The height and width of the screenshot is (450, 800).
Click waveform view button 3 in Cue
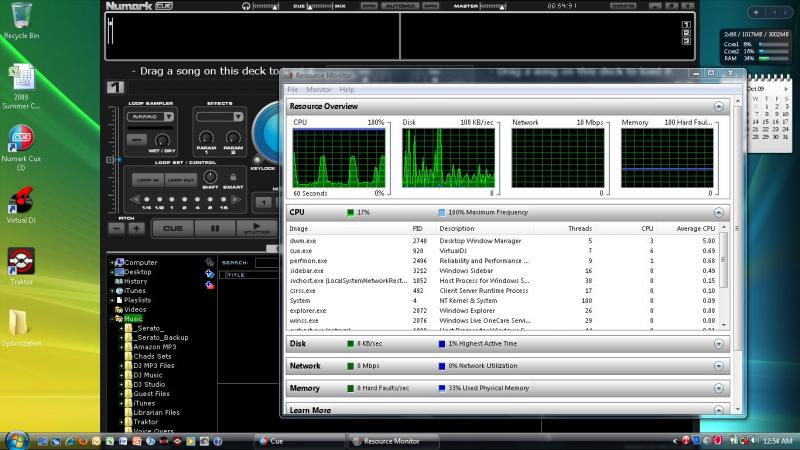pos(686,41)
